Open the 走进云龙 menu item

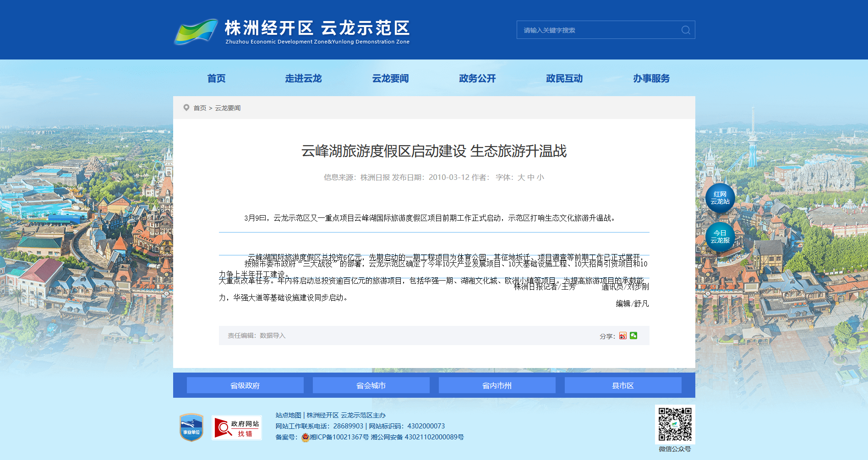click(303, 78)
